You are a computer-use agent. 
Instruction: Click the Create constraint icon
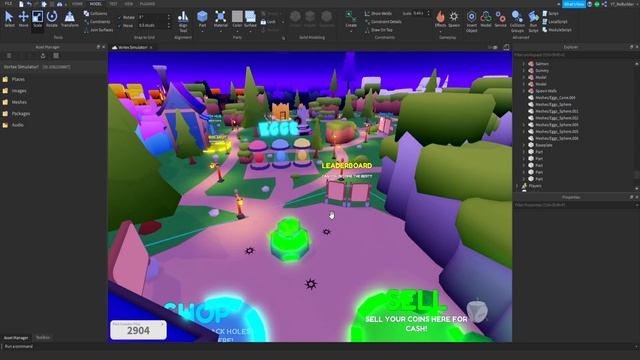click(x=351, y=17)
